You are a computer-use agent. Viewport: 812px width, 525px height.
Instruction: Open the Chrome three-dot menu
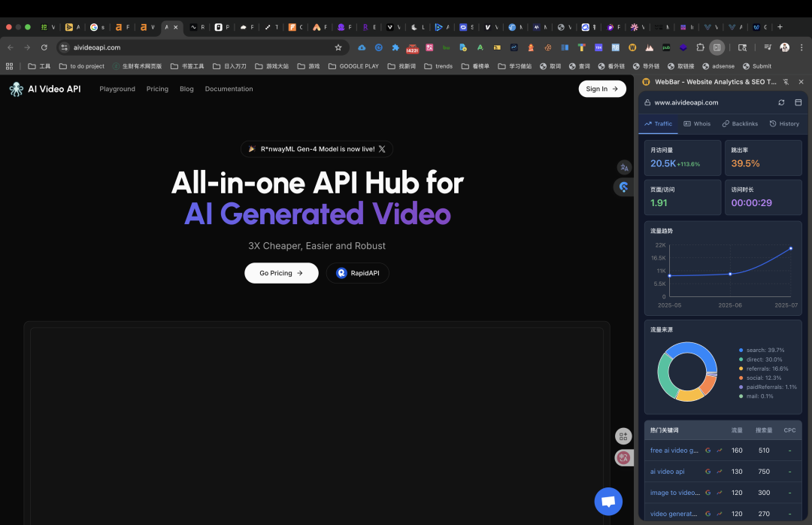[801, 47]
